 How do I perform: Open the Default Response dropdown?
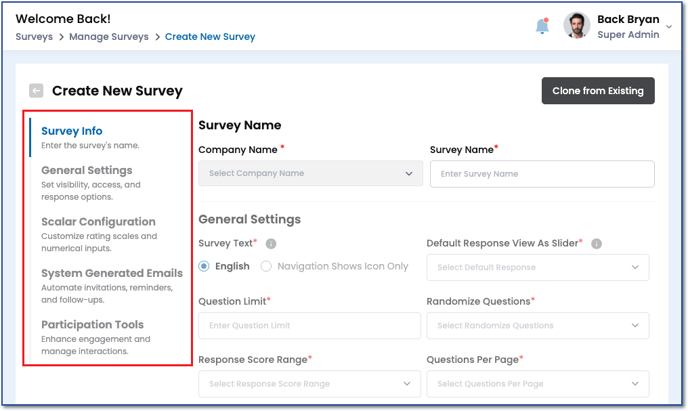537,267
